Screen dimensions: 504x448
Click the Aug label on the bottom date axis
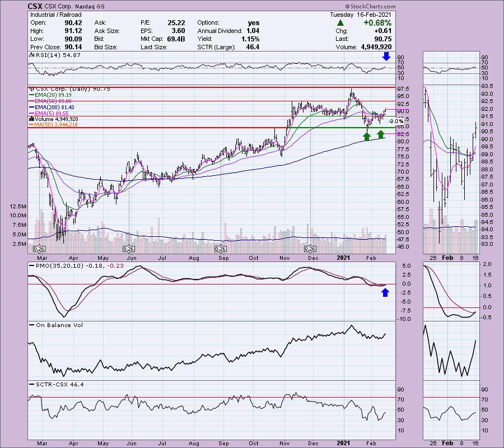click(194, 444)
